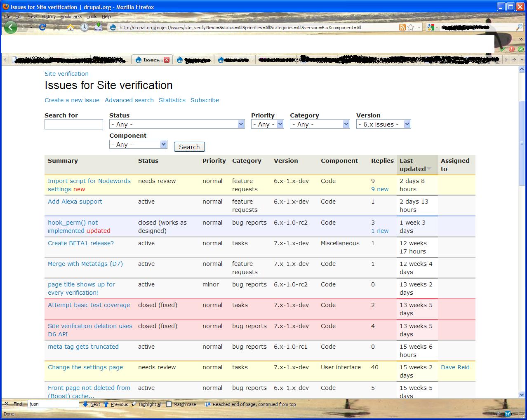Open the Statistics link
The width and height of the screenshot is (527, 420).
click(172, 100)
